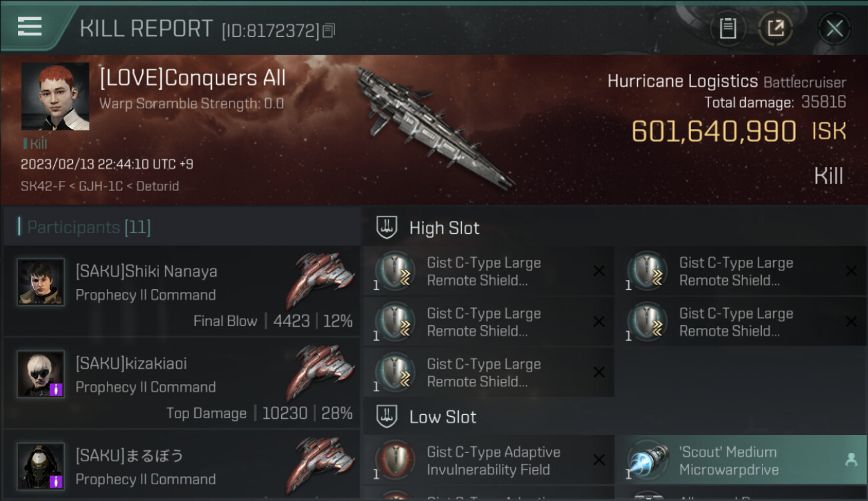This screenshot has width=868, height=501.
Task: Click the High Slot section header
Action: (x=614, y=228)
